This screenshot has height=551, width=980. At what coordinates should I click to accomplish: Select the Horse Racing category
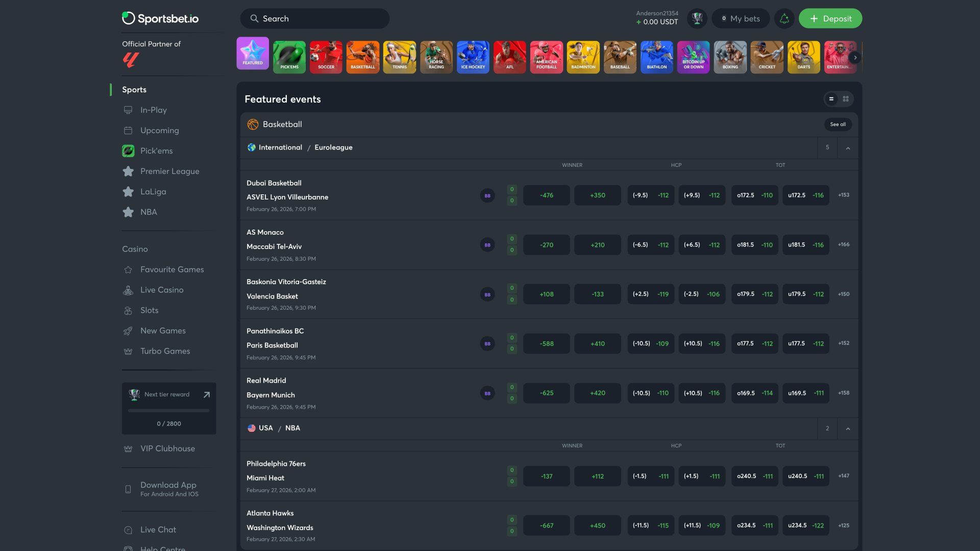pos(436,57)
